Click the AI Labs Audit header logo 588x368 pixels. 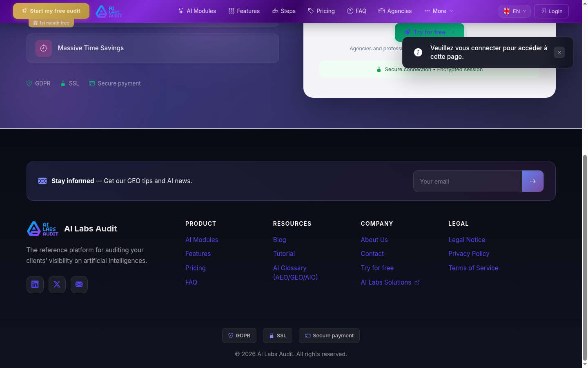click(x=109, y=11)
